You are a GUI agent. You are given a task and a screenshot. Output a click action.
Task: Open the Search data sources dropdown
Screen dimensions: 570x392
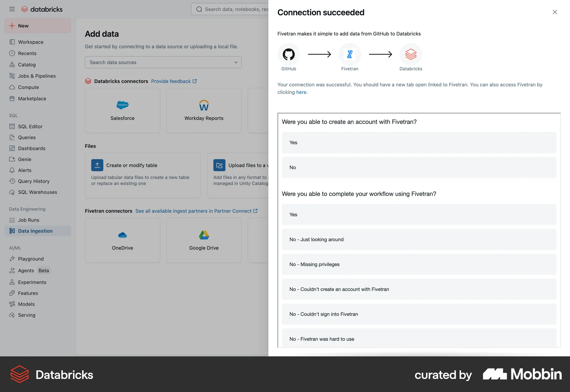[x=163, y=62]
